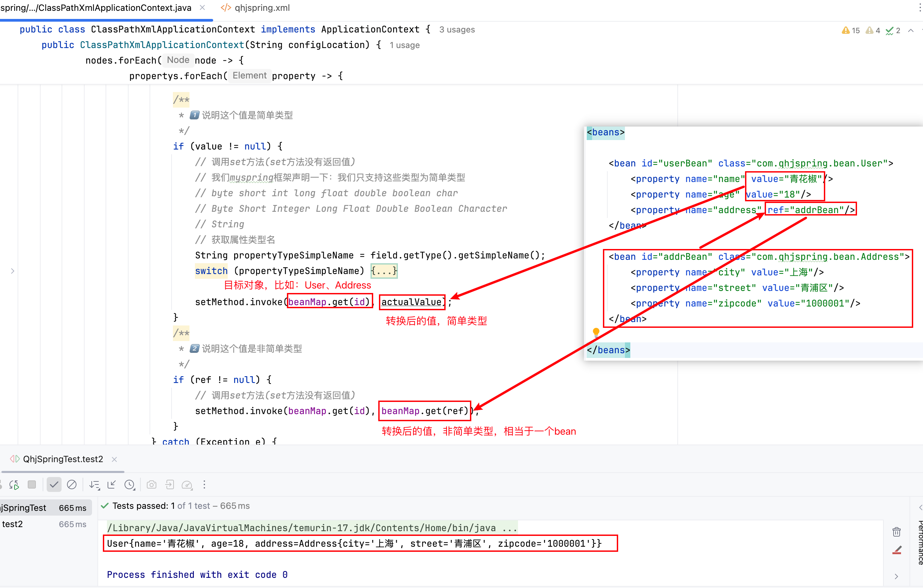Open the Sort tests dropdown
The height and width of the screenshot is (588, 923).
pos(94,485)
